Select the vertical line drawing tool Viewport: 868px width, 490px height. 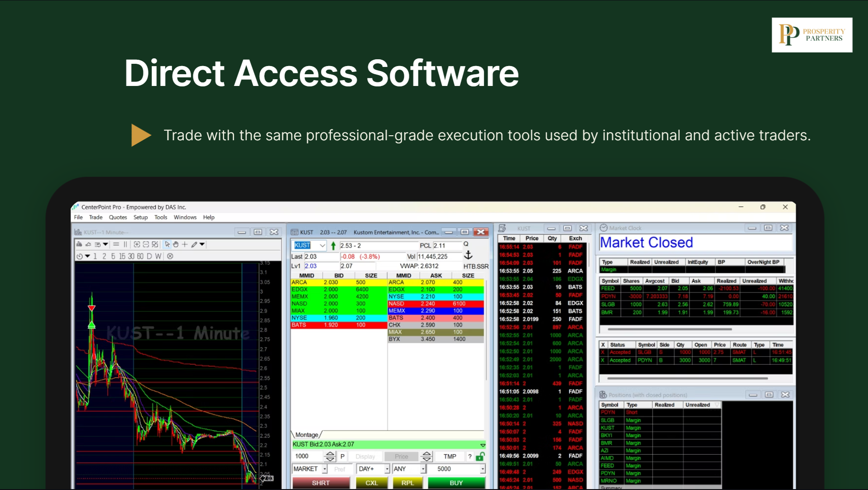125,244
